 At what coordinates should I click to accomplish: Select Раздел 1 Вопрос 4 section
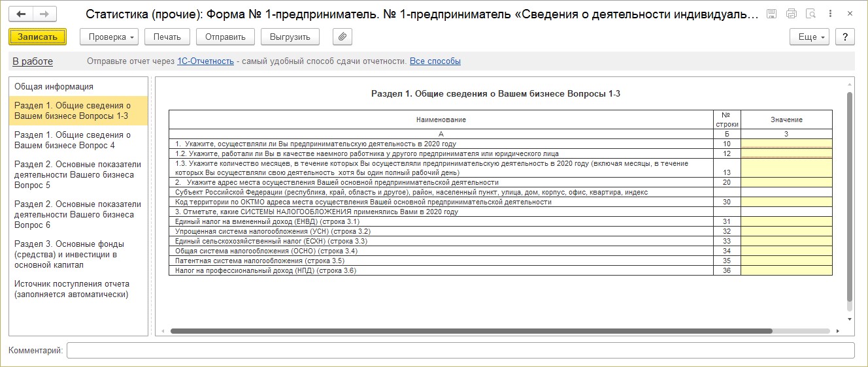(78, 140)
